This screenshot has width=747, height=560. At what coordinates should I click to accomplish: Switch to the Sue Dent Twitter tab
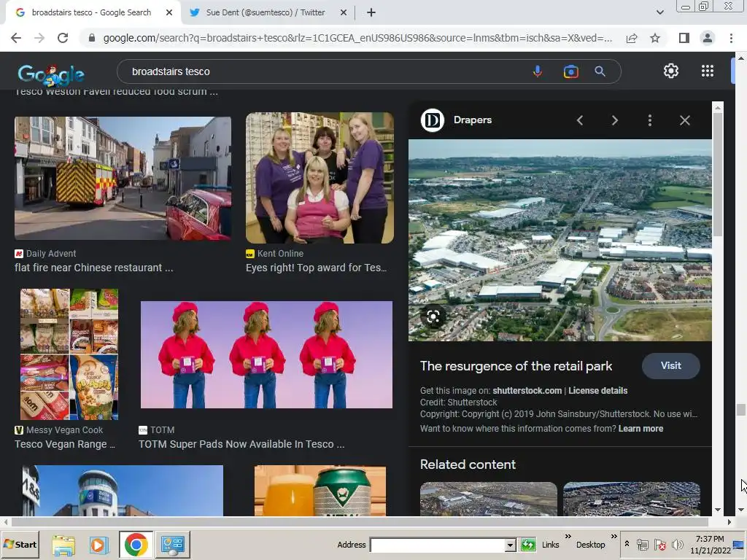(265, 12)
